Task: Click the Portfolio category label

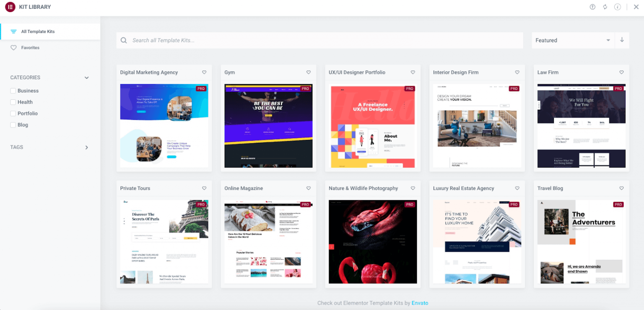Action: pyautogui.click(x=28, y=114)
